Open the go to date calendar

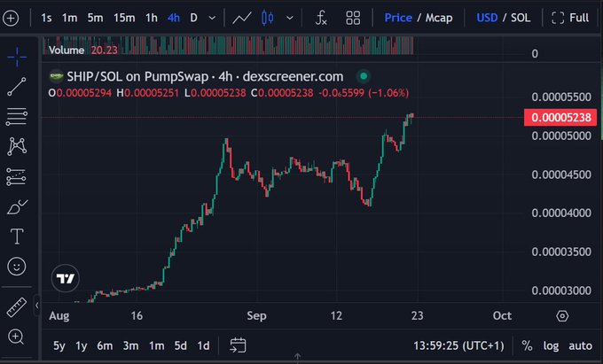[x=238, y=345]
